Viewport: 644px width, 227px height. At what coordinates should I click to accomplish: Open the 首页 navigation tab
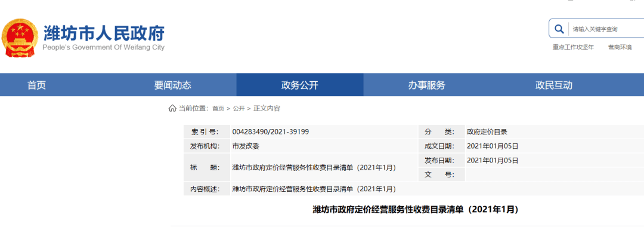(x=36, y=85)
